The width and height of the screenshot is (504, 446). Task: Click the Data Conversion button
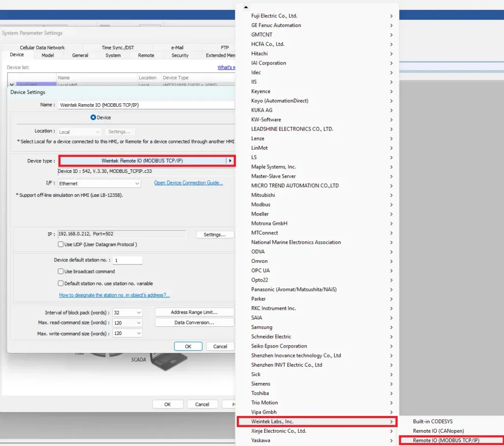point(194,322)
